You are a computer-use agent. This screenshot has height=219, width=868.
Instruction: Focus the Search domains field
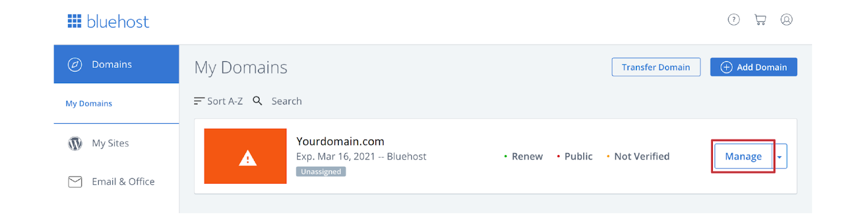[286, 101]
